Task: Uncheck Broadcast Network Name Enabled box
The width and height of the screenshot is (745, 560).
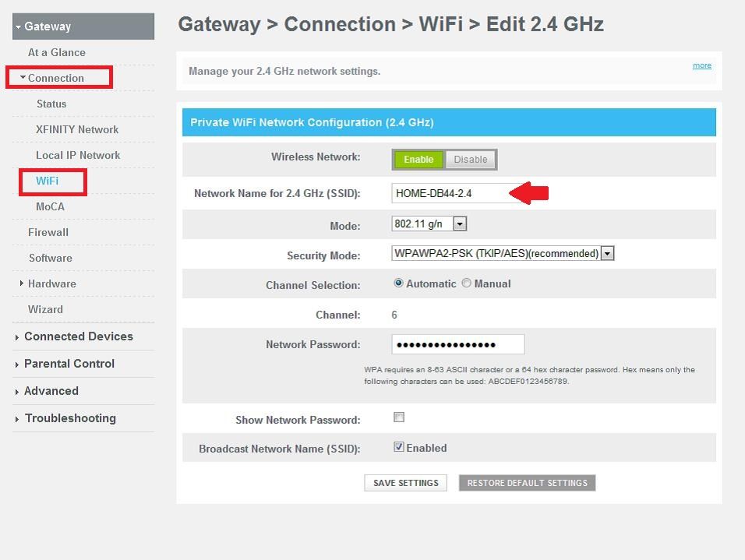Action: pos(399,447)
